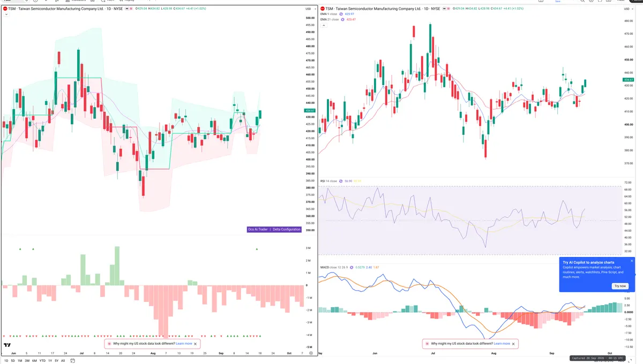Screen dimensions: 643x364
Task: Click warning icon in right data notice
Action: [x=427, y=344]
